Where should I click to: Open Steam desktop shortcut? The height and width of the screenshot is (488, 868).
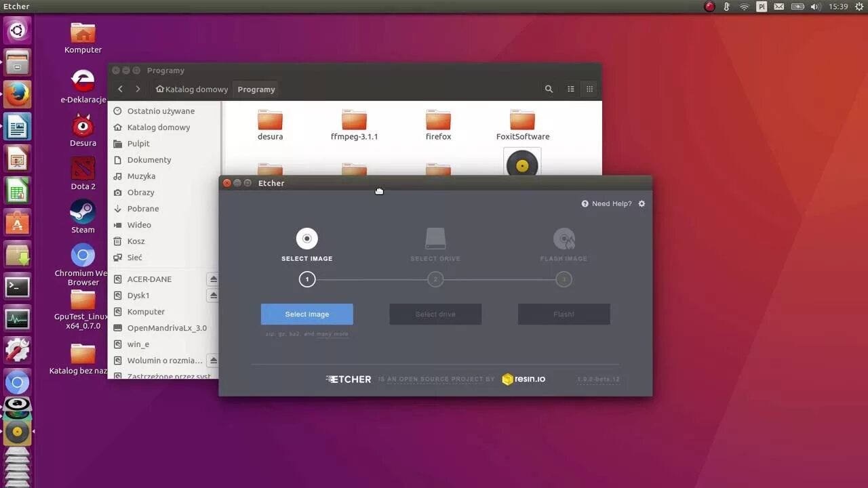click(83, 217)
